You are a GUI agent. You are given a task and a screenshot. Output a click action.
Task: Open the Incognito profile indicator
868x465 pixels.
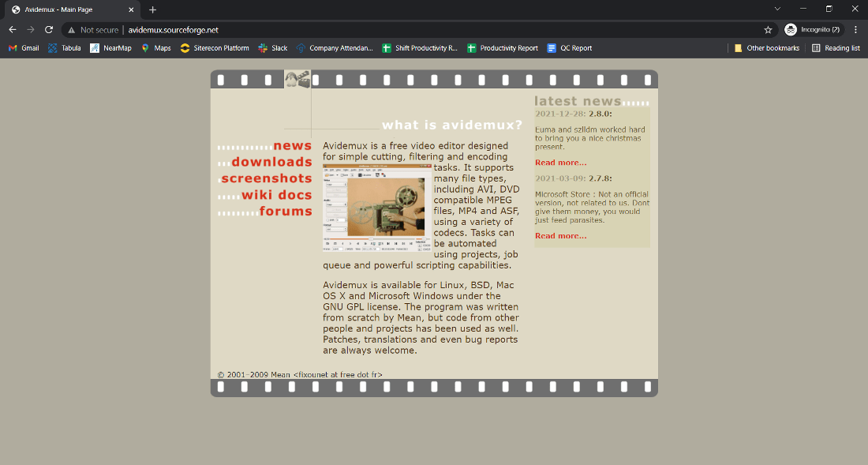click(x=814, y=30)
